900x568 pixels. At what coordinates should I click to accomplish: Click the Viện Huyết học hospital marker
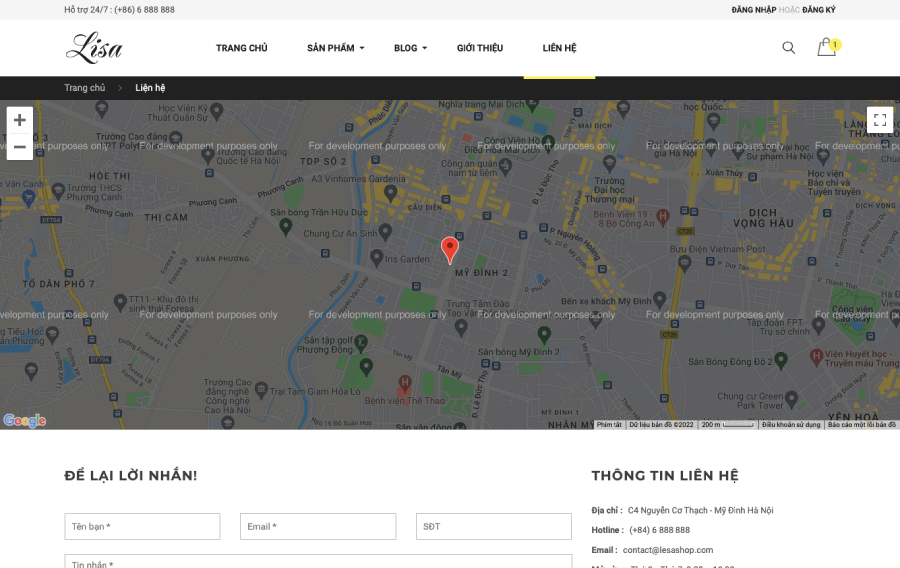tap(816, 357)
